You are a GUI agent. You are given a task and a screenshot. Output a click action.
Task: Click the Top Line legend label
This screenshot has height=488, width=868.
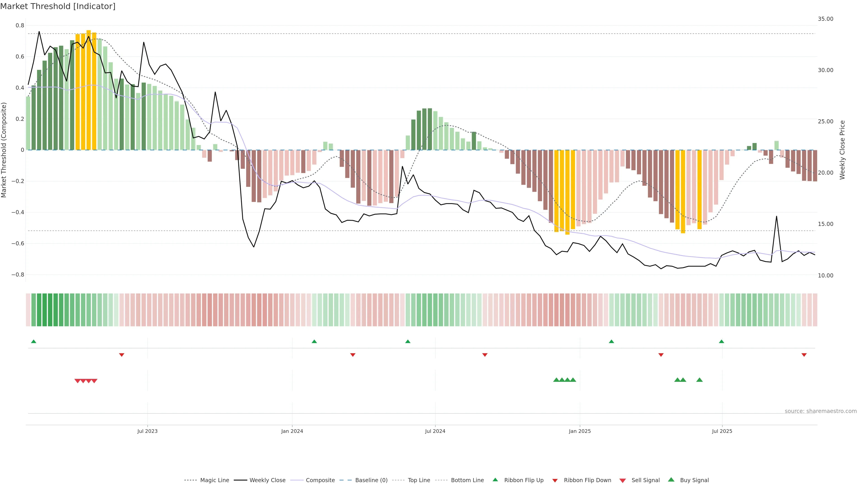[x=419, y=480]
